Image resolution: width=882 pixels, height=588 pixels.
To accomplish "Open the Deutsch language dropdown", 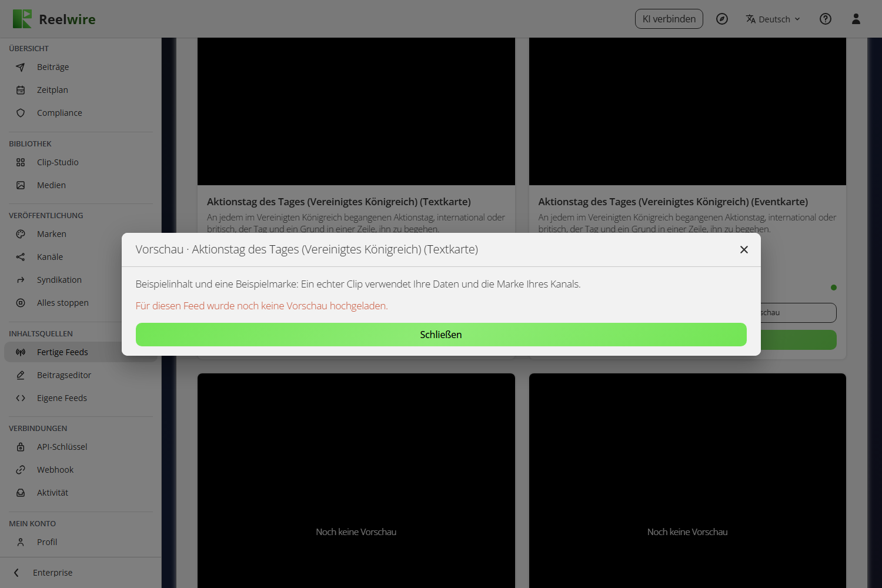I will [773, 19].
